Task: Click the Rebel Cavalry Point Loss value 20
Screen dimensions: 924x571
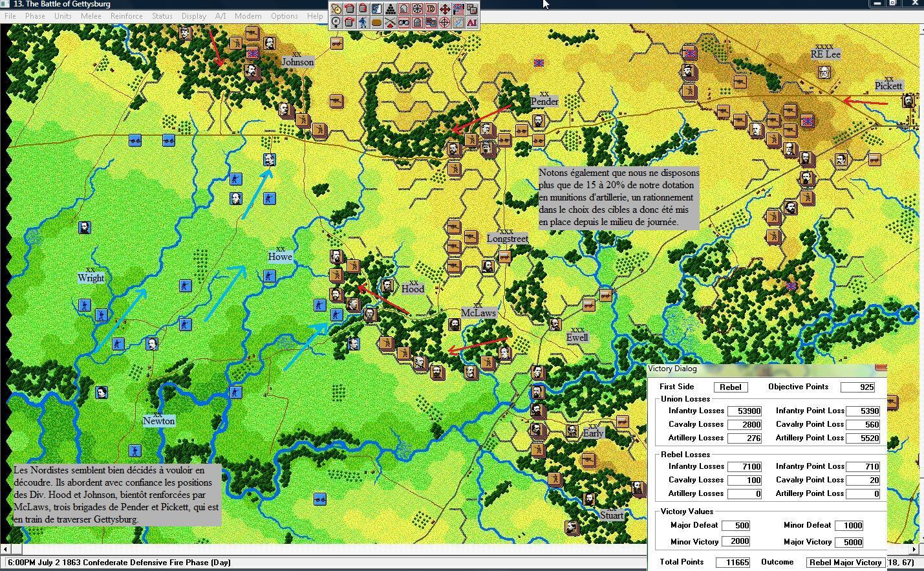Action: [x=863, y=480]
